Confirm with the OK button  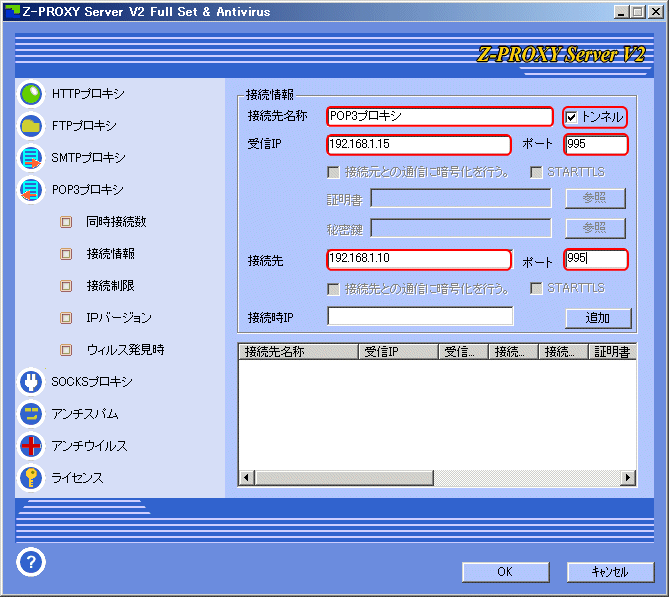505,571
